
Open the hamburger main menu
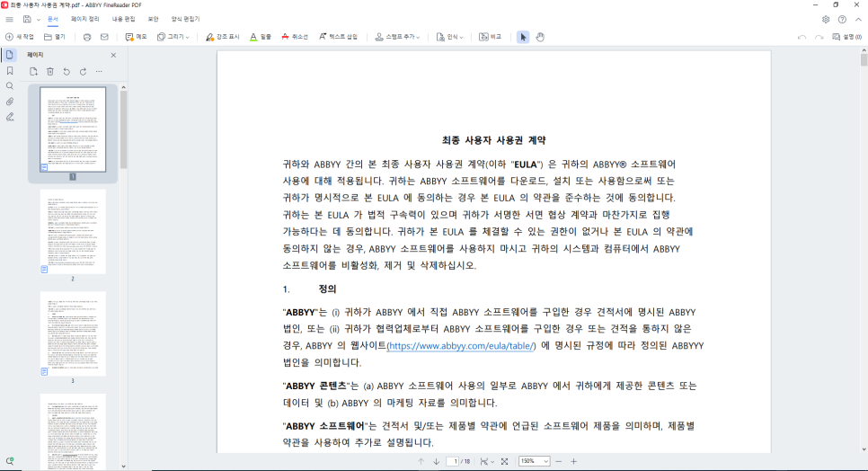coord(9,20)
